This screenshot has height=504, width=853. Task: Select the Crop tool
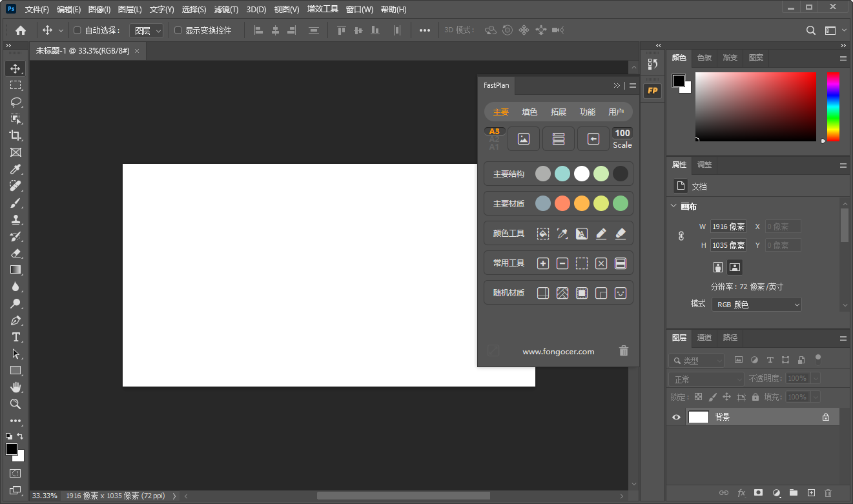pos(15,136)
